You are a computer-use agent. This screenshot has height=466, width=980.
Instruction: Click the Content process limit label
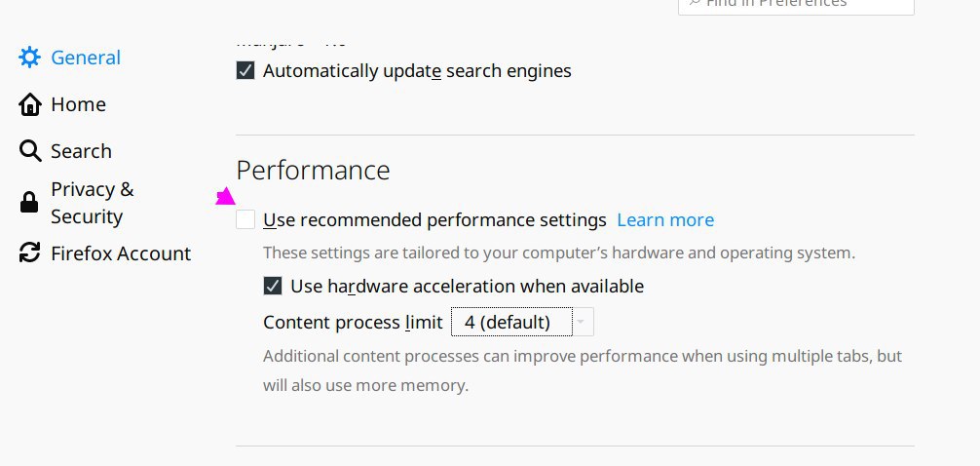pyautogui.click(x=353, y=322)
